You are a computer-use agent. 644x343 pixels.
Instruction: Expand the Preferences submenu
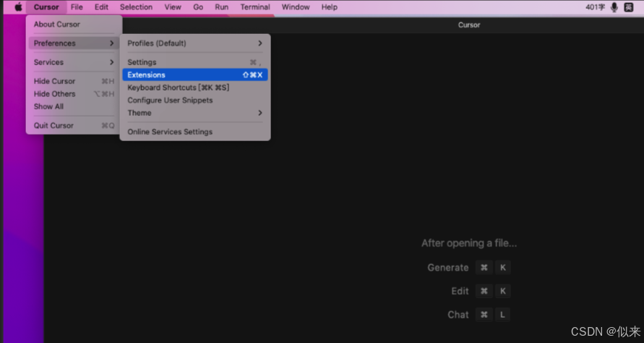point(74,43)
